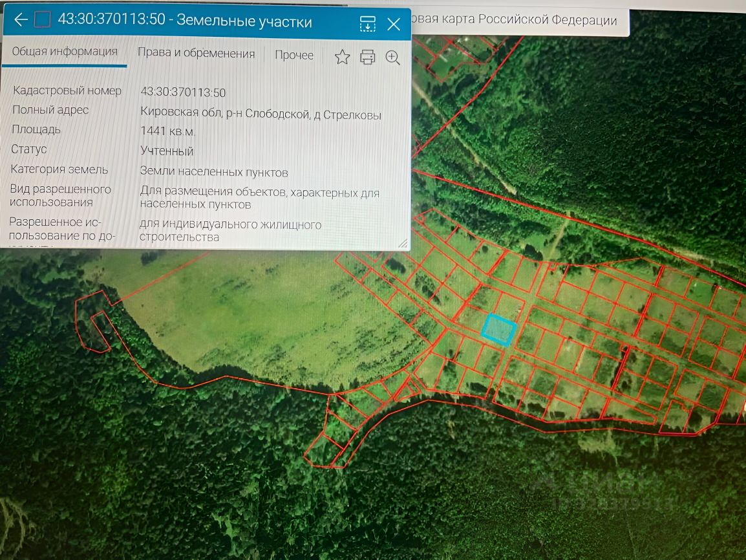Click the Категория земель label
The height and width of the screenshot is (560, 746).
(x=59, y=169)
